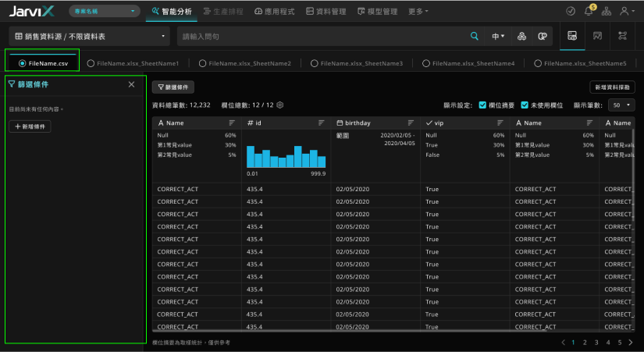Go to page 3
This screenshot has height=352, width=644.
[x=596, y=342]
